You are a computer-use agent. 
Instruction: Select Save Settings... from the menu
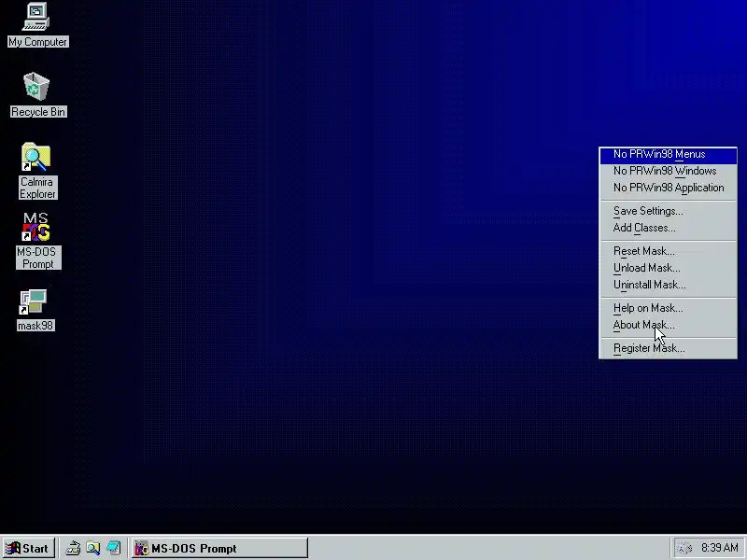(x=668, y=211)
